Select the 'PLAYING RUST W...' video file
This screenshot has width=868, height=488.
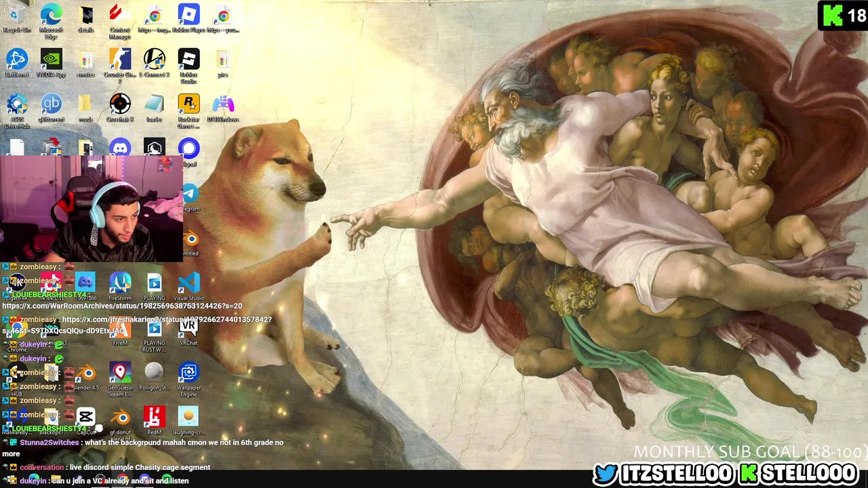tap(155, 334)
